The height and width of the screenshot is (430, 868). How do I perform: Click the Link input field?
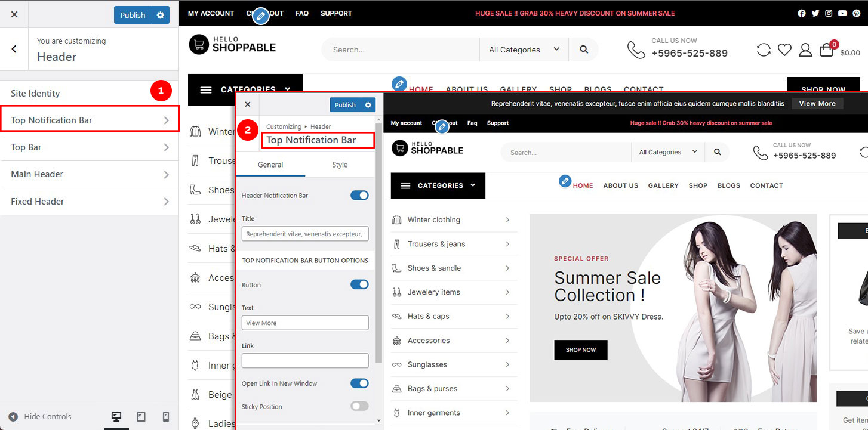click(x=304, y=360)
